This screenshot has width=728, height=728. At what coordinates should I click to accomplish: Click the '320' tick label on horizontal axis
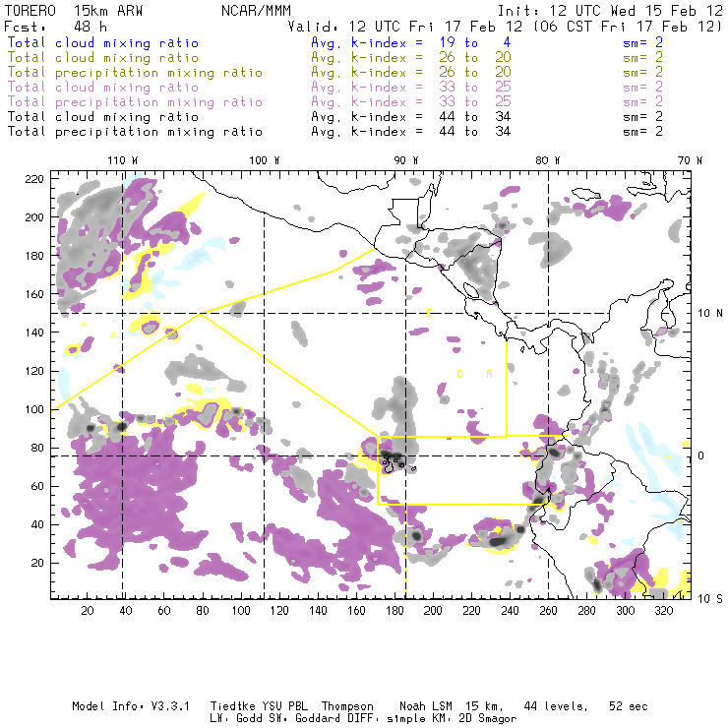[663, 611]
